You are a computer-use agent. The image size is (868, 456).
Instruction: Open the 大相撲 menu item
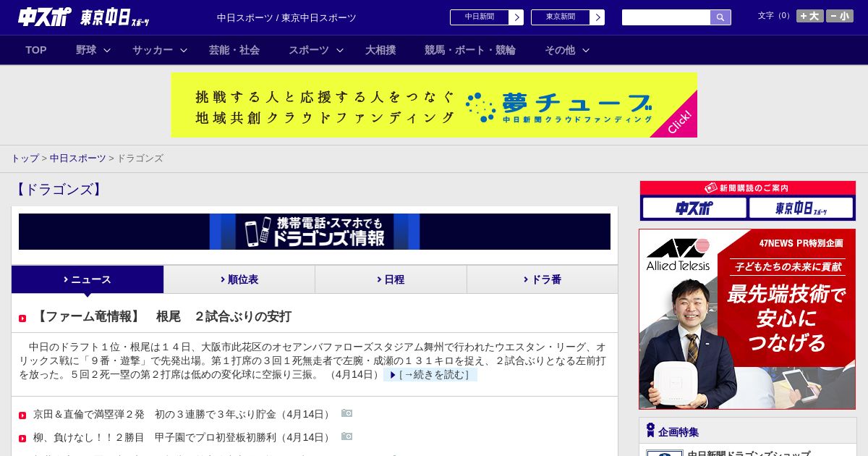(380, 50)
